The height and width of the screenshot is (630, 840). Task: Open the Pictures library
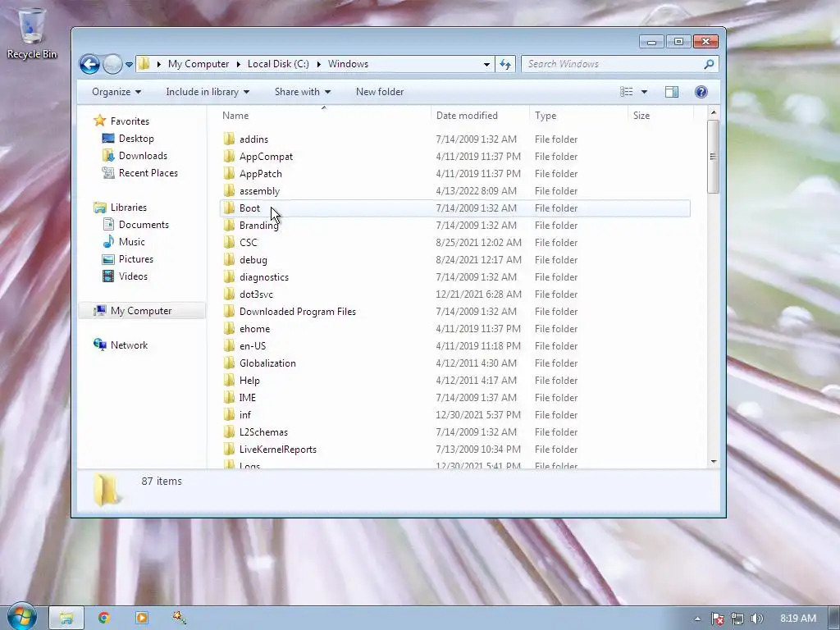tap(136, 258)
